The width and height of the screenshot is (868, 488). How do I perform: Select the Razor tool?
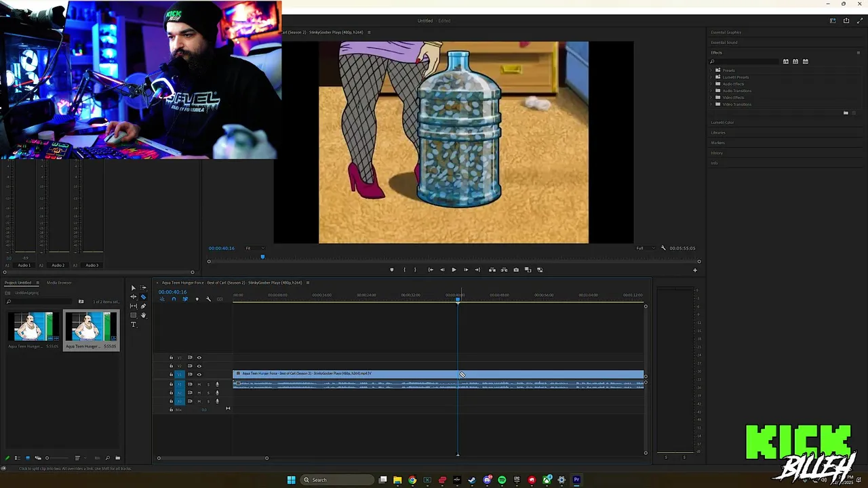point(143,297)
